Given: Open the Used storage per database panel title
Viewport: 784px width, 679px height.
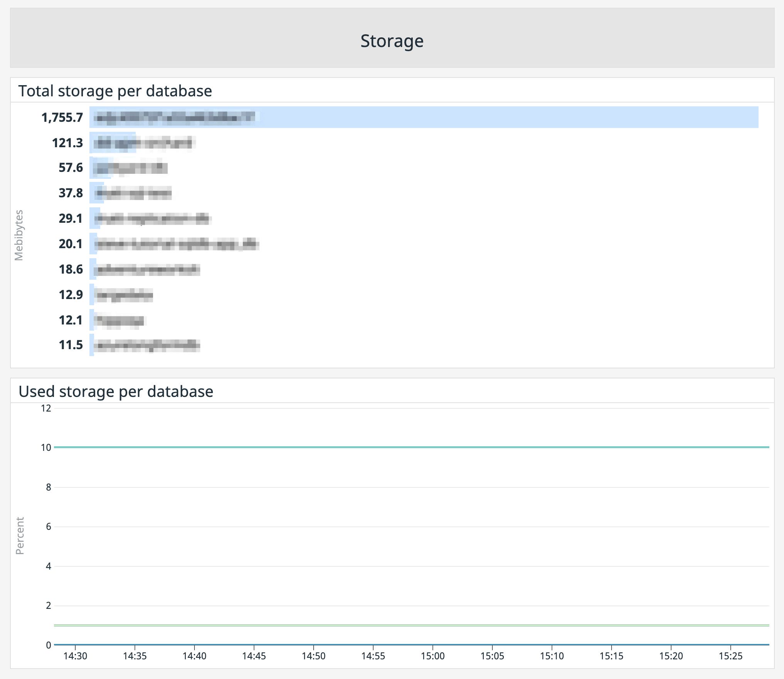Looking at the screenshot, I should [116, 391].
